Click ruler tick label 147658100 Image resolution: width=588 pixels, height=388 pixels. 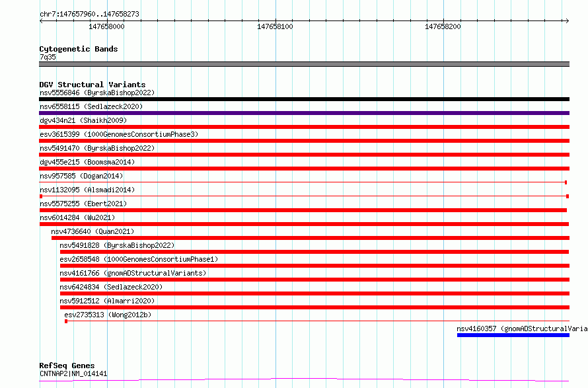point(275,26)
